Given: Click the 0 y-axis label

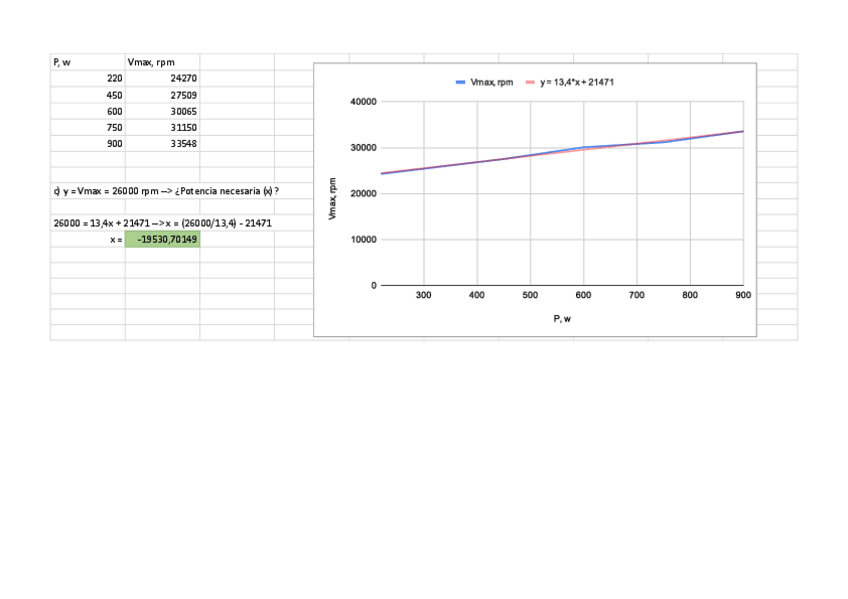Looking at the screenshot, I should (374, 285).
